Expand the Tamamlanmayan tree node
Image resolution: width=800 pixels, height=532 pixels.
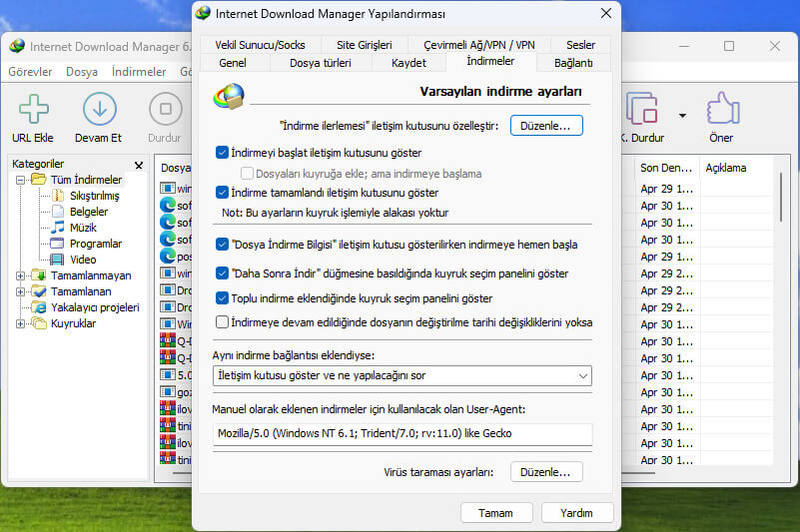[x=20, y=275]
